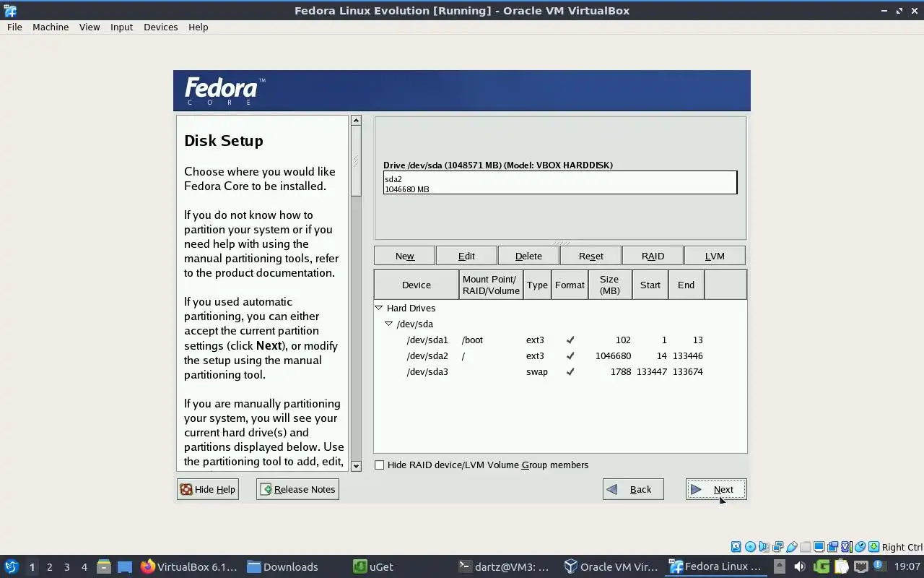Click the Type column header
924x578 pixels.
click(537, 285)
